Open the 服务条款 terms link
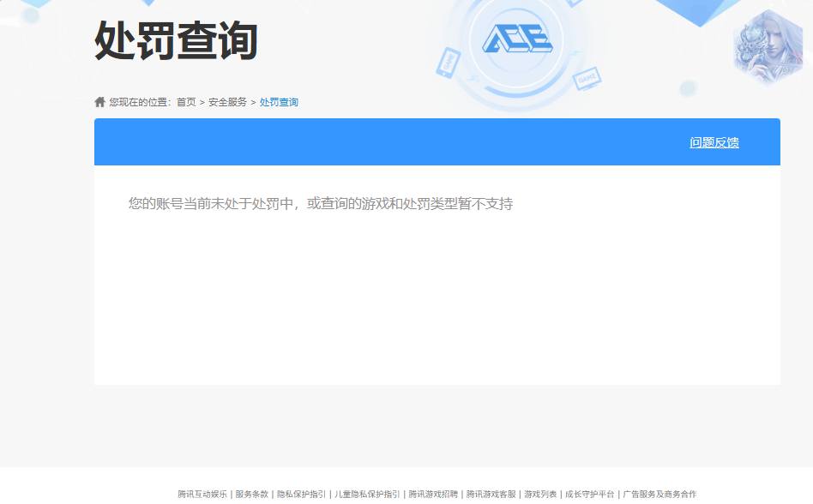The height and width of the screenshot is (504, 813). click(249, 495)
